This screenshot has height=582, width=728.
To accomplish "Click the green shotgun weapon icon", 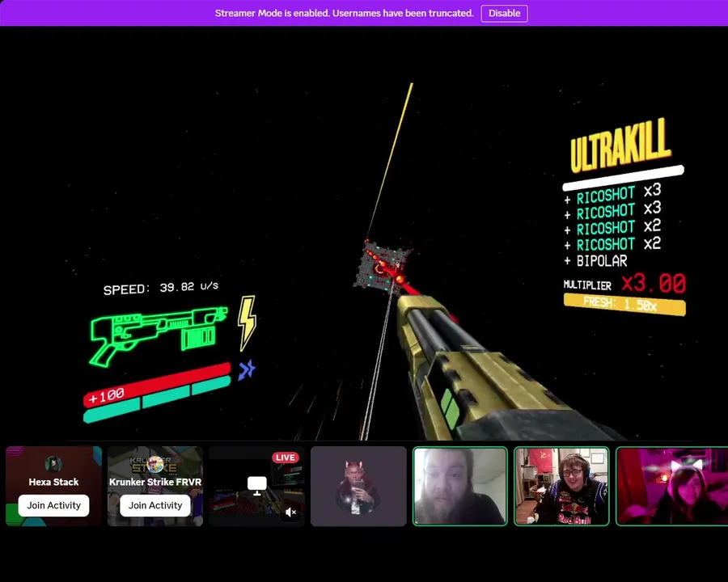I will point(158,335).
